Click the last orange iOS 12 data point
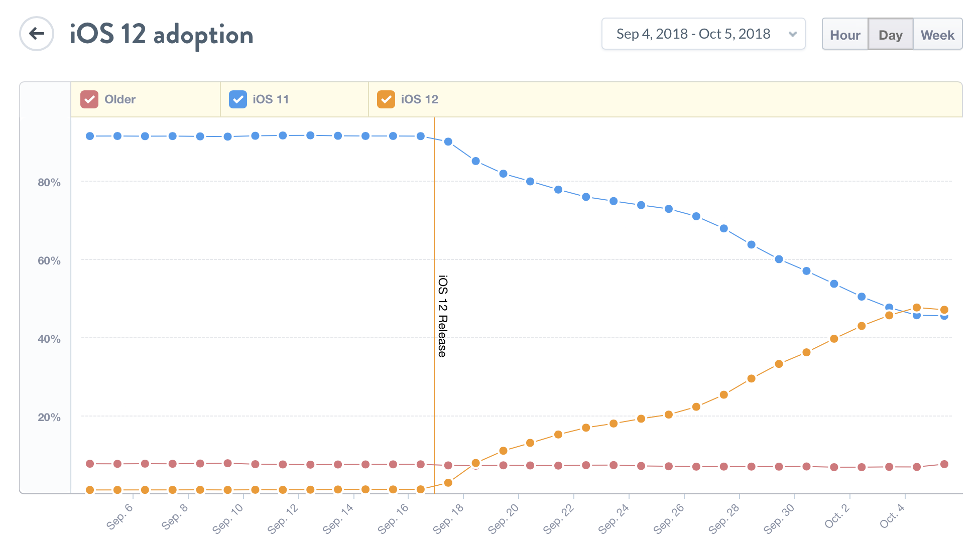 click(944, 310)
